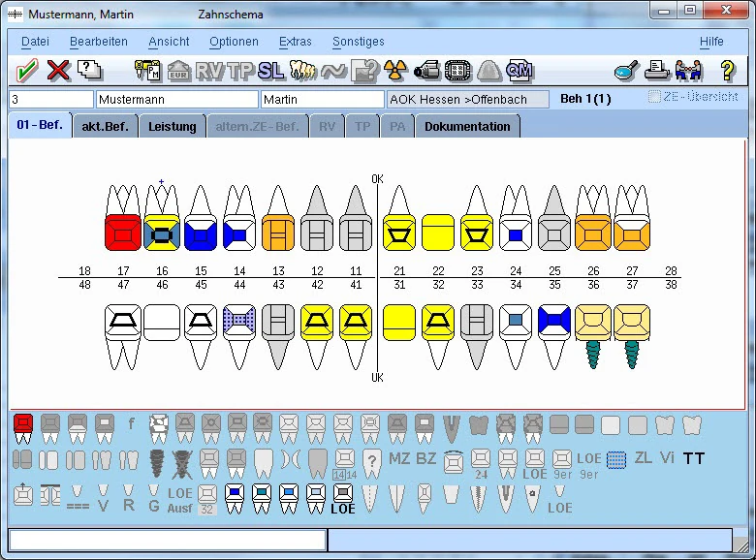The height and width of the screenshot is (560, 756).
Task: Click the teeth row toolbar icon
Action: [302, 71]
